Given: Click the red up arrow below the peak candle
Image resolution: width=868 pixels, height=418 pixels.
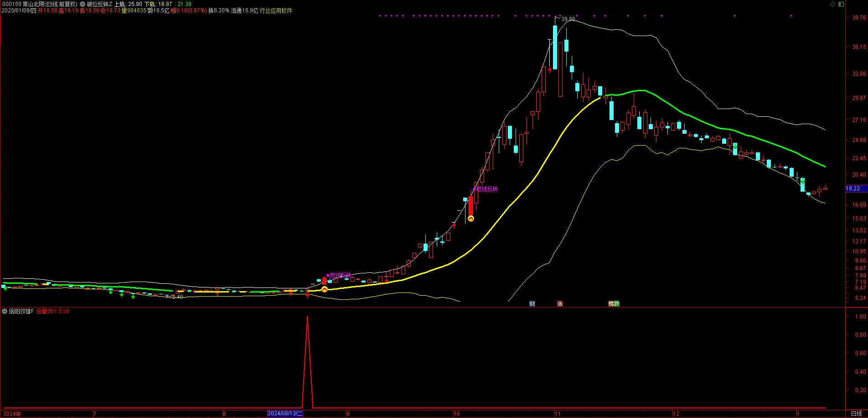Looking at the screenshot, I should [x=550, y=70].
